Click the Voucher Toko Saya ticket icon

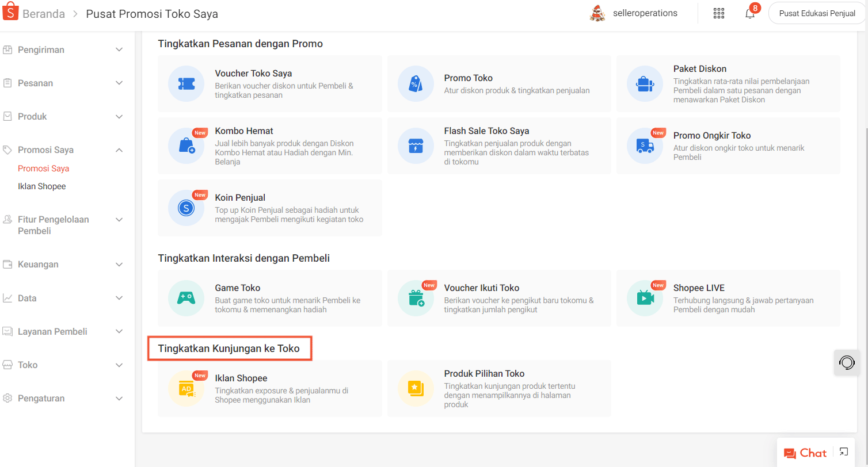(x=186, y=84)
